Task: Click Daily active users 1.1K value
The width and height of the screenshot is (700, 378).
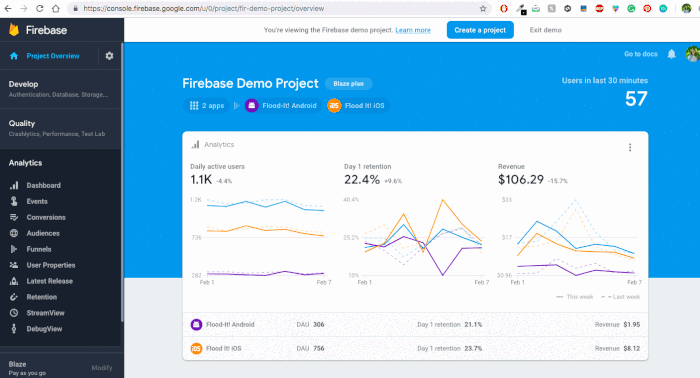Action: point(201,180)
